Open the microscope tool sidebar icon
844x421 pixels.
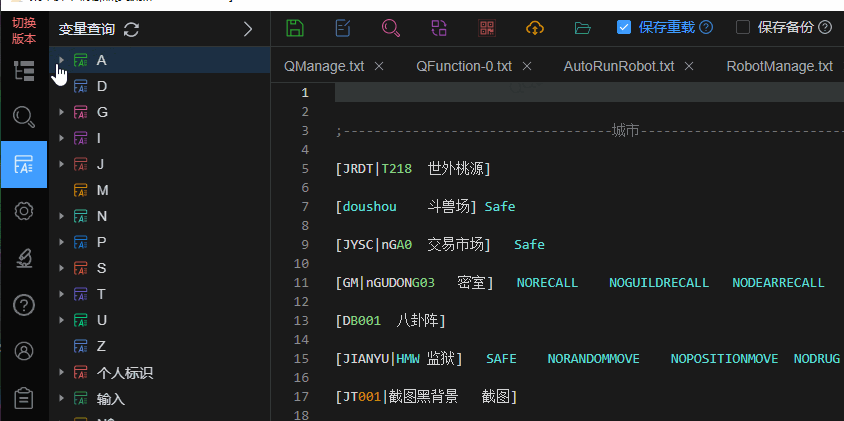[24, 258]
